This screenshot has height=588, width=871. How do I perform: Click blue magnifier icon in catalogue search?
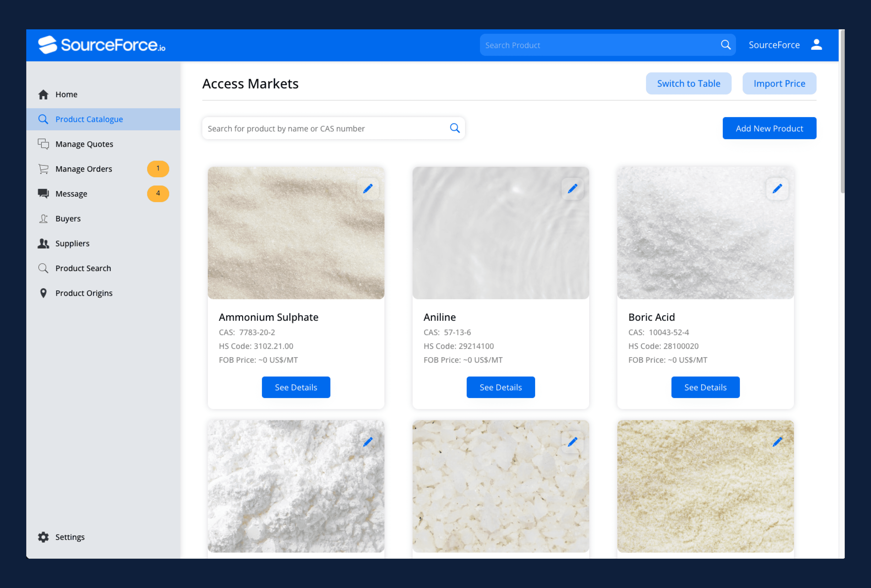pyautogui.click(x=455, y=128)
